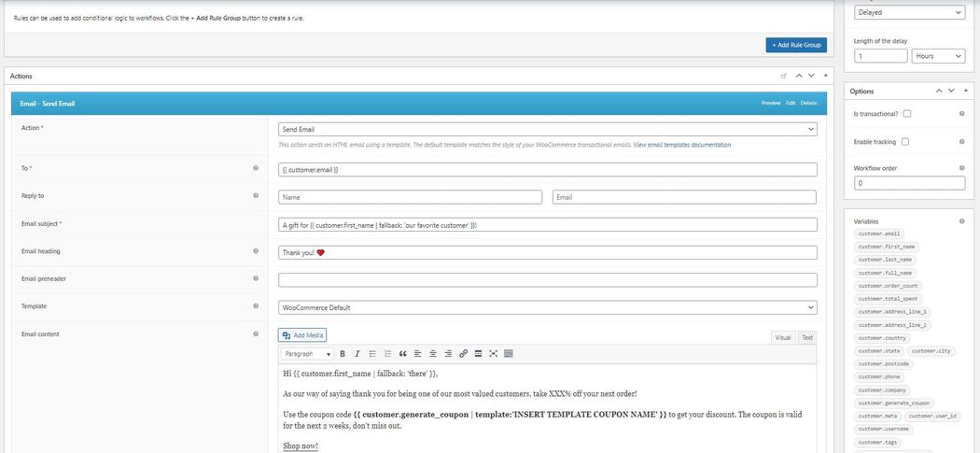Viewport: 980px width, 453px height.
Task: Enable the tracking checkbox
Action: click(x=905, y=142)
